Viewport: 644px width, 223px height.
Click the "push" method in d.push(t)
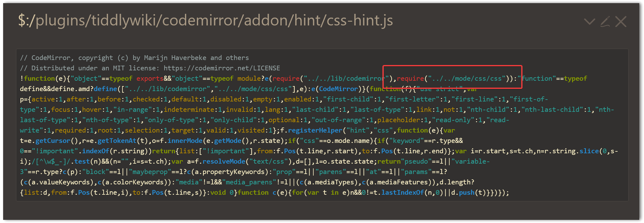[x=467, y=193]
